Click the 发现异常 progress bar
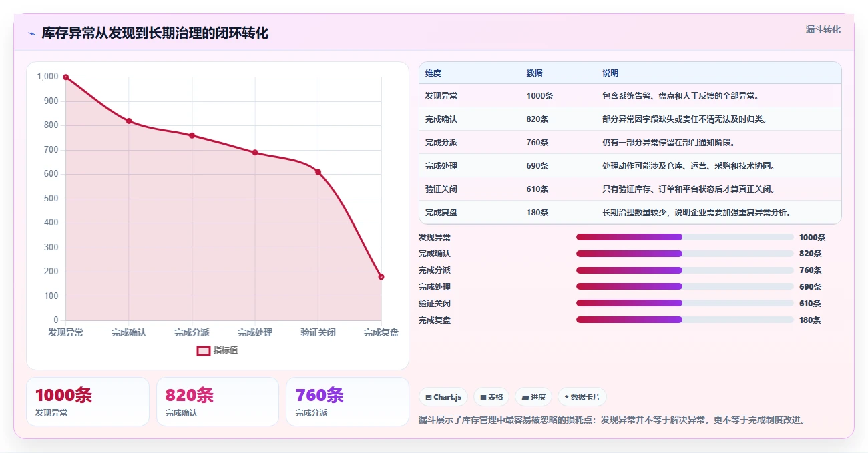 (x=685, y=237)
